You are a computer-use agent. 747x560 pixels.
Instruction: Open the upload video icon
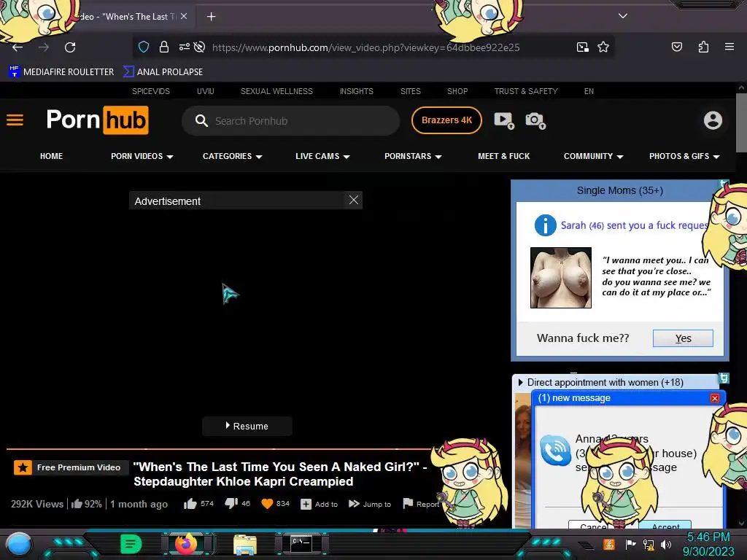coord(503,120)
